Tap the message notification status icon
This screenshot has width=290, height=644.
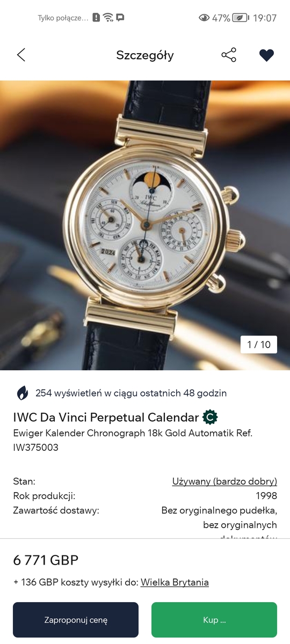pos(120,18)
